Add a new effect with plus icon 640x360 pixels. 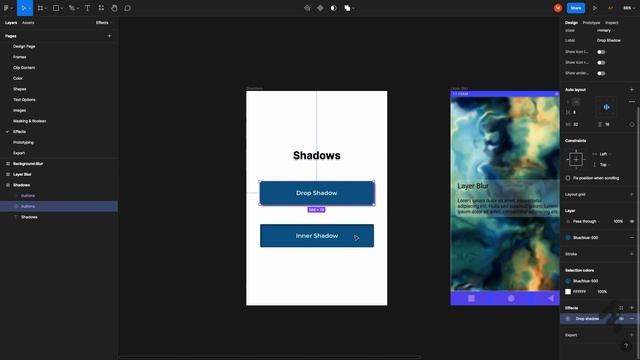632,308
